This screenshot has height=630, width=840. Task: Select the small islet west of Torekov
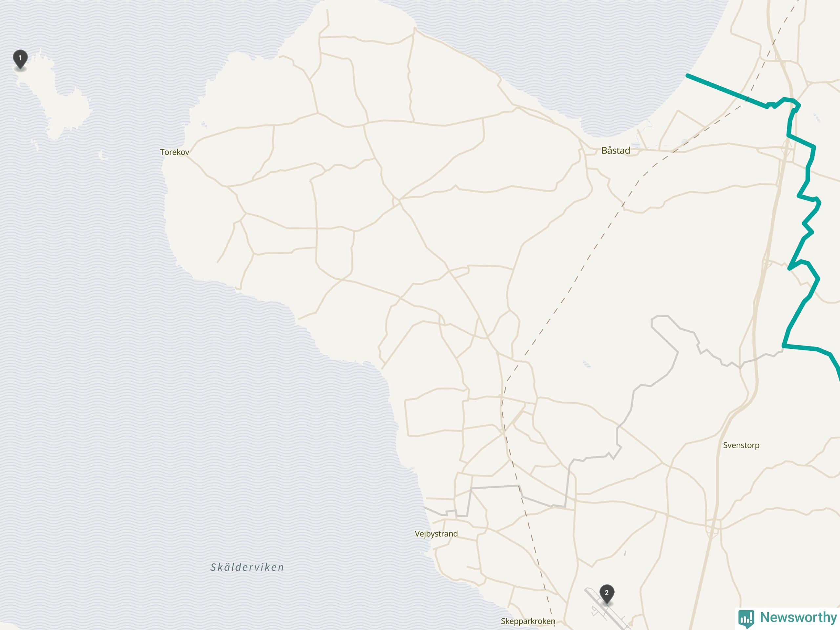click(x=102, y=155)
